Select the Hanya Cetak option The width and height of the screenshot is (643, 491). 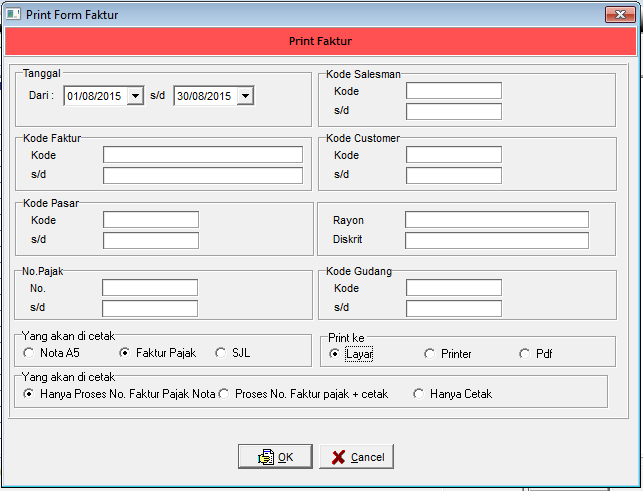(419, 394)
